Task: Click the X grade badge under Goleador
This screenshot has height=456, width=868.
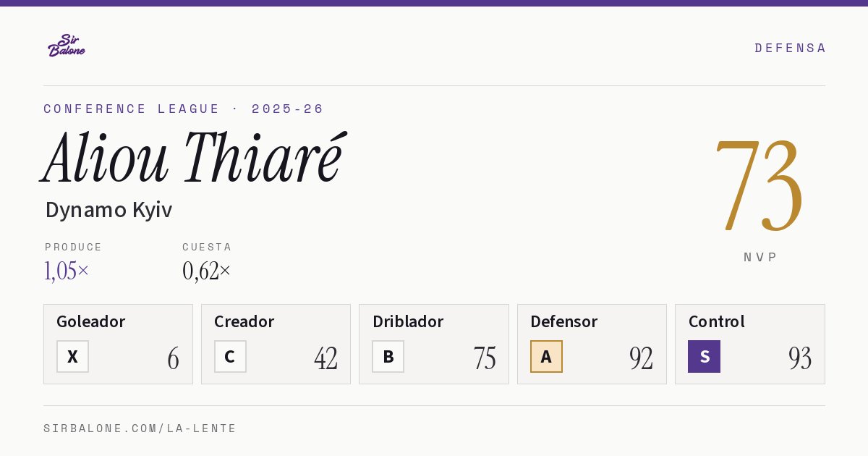Action: click(72, 356)
